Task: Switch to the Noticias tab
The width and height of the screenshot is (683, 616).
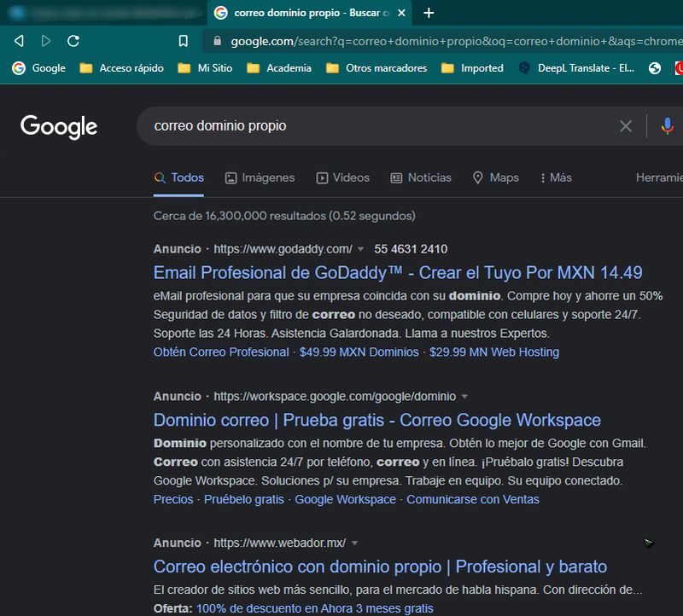Action: pyautogui.click(x=421, y=177)
